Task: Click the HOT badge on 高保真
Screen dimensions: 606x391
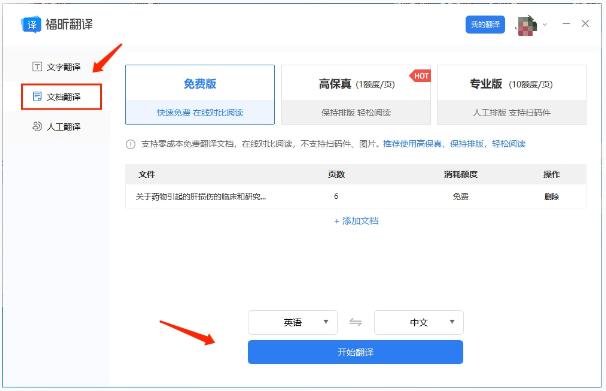Action: coord(420,76)
